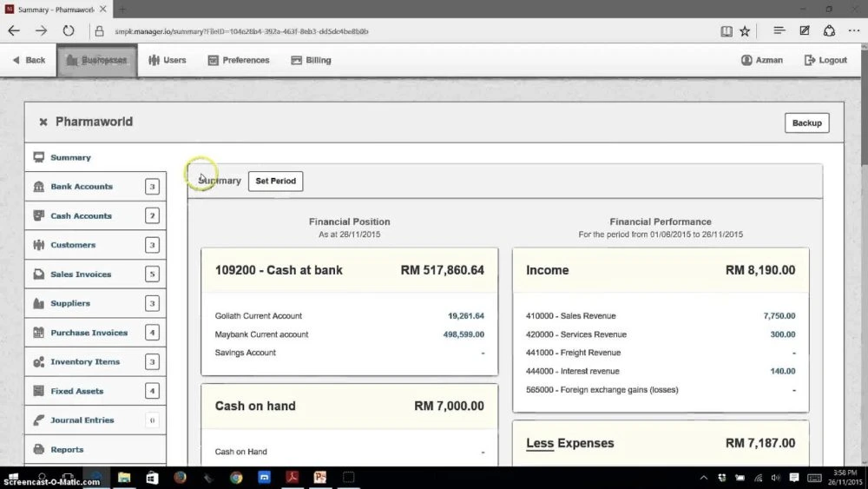868x489 pixels.
Task: Close Pharmaworld with the X icon
Action: tap(43, 122)
